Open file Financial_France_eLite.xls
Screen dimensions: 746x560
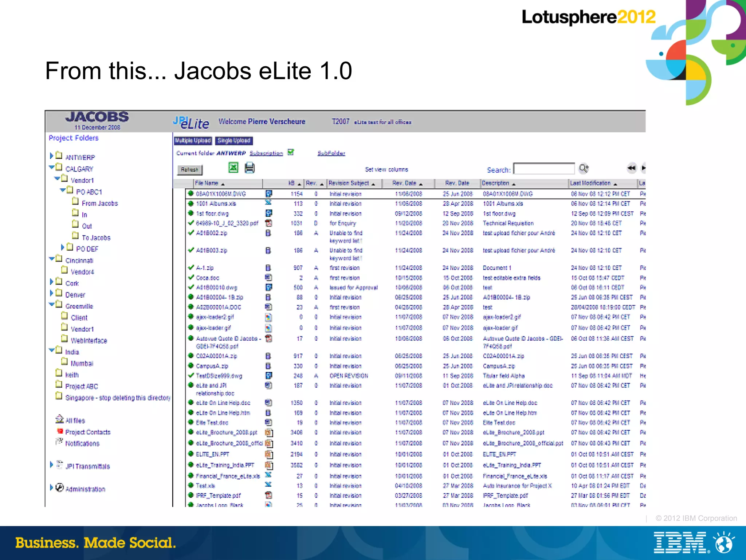(228, 476)
